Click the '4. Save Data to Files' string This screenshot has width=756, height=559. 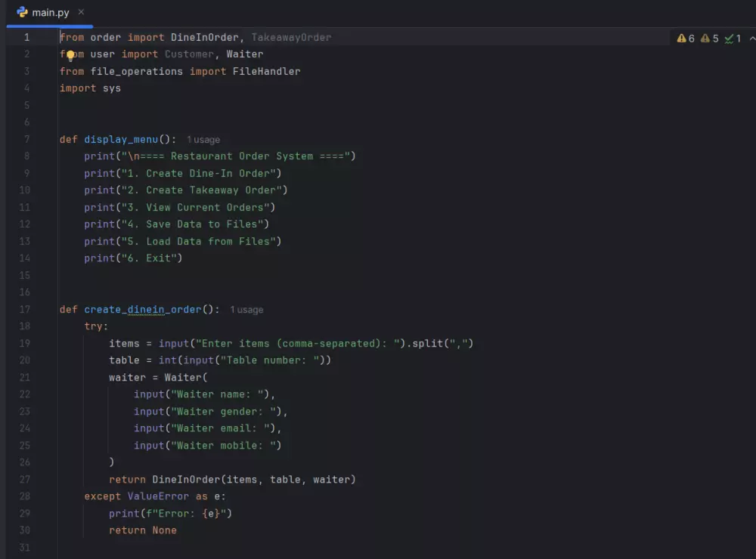point(192,224)
